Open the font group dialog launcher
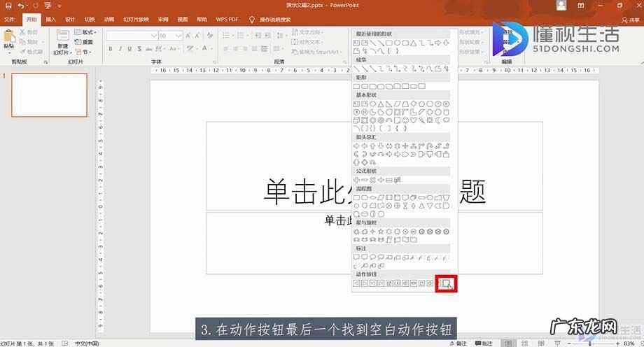The image size is (644, 347). (214, 62)
